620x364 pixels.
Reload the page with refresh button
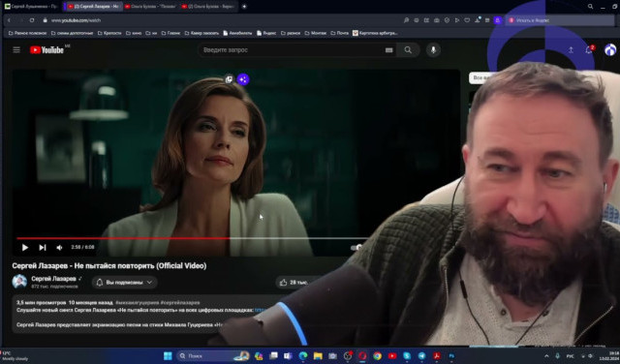click(32, 20)
